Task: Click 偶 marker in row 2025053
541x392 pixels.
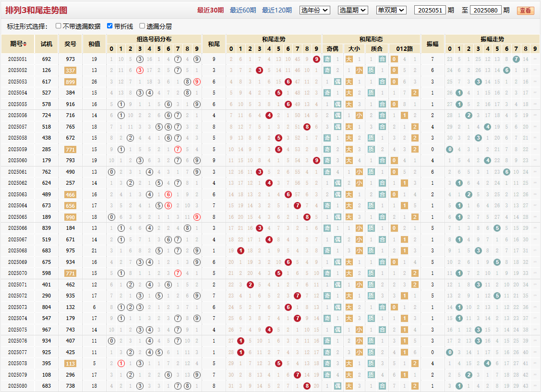Action: [x=338, y=82]
